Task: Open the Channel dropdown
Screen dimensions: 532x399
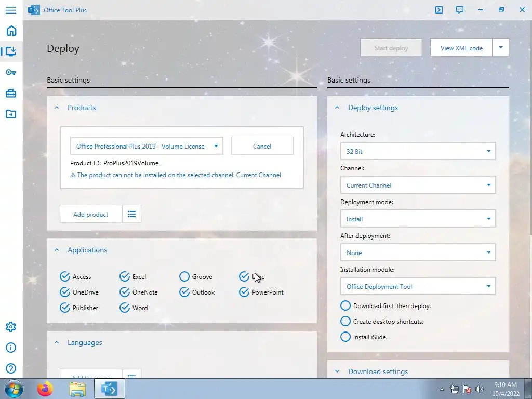Action: 418,185
